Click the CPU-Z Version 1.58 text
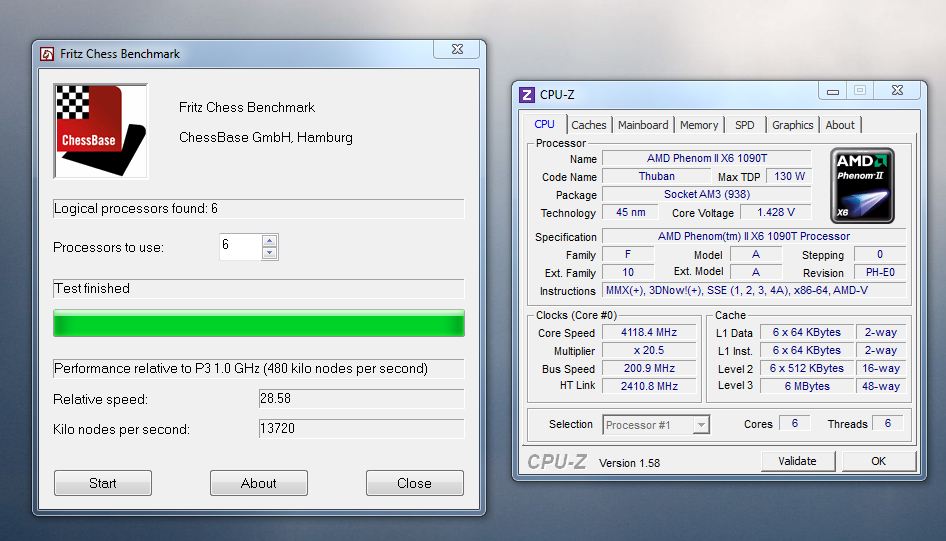This screenshot has width=946, height=541. (x=629, y=463)
